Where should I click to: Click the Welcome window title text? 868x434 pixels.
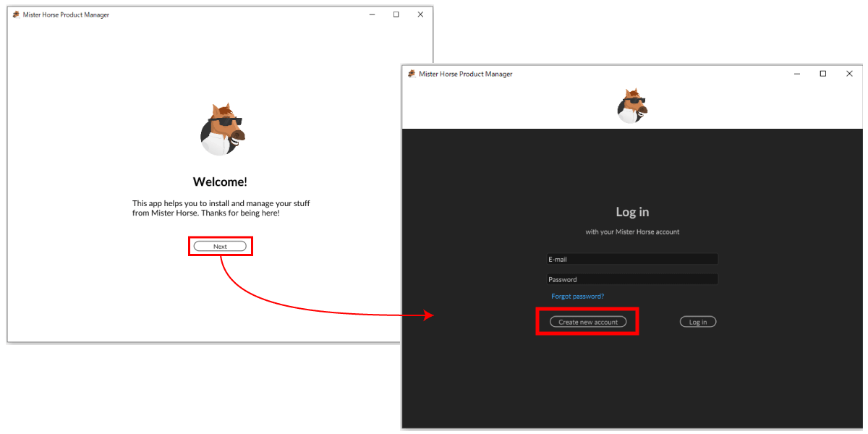66,14
